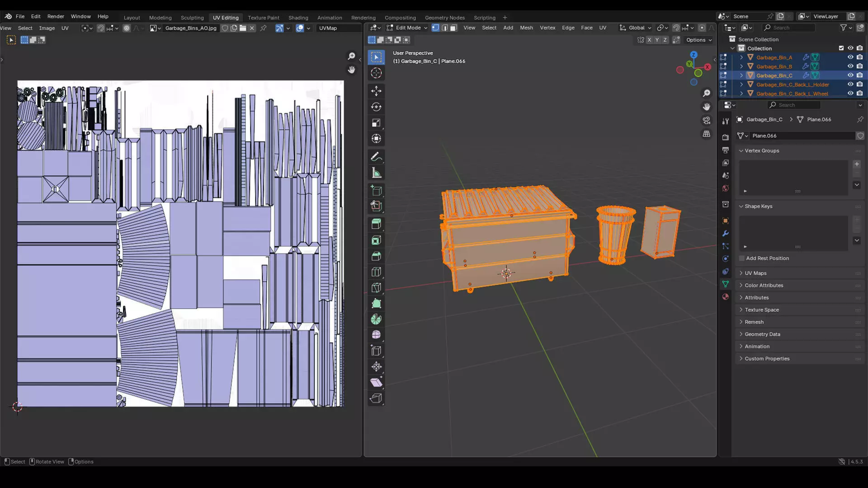This screenshot has width=868, height=488.
Task: Select the Poly Build tool
Action: [x=376, y=304]
